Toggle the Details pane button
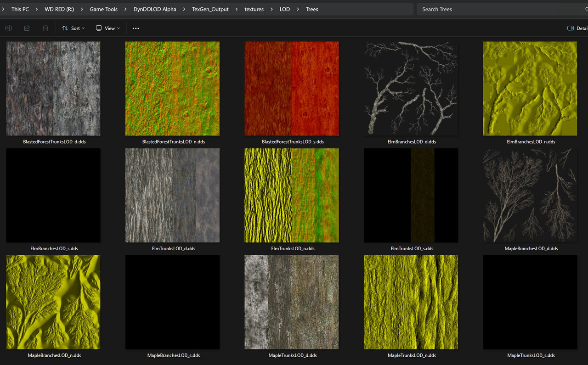Image resolution: width=588 pixels, height=365 pixels. (577, 28)
